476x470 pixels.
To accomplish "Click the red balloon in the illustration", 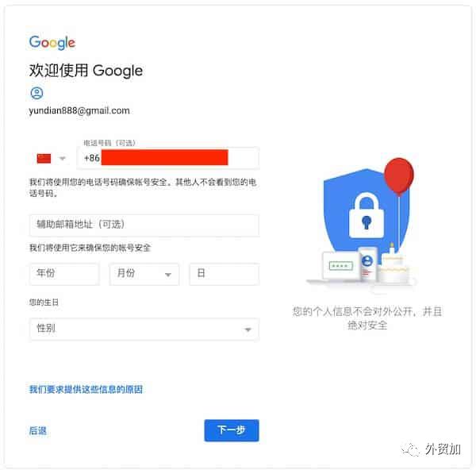I will click(x=399, y=176).
